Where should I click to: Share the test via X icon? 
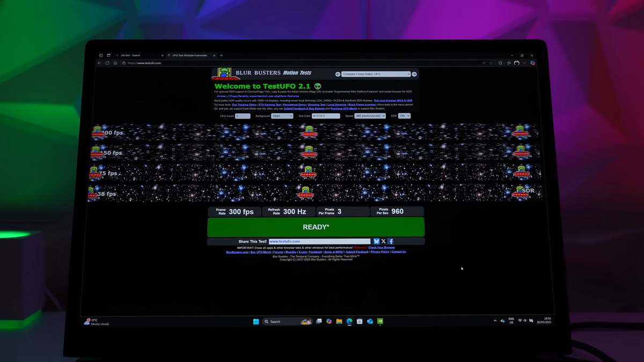pyautogui.click(x=383, y=241)
